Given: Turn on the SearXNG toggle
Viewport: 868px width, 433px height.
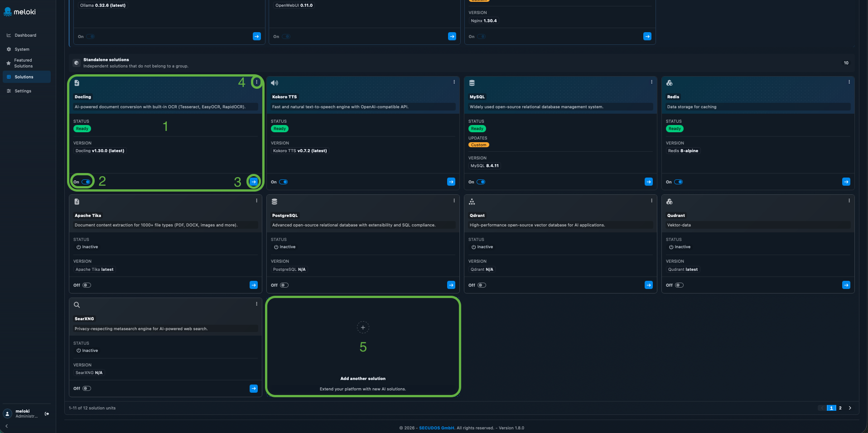Looking at the screenshot, I should [x=87, y=389].
